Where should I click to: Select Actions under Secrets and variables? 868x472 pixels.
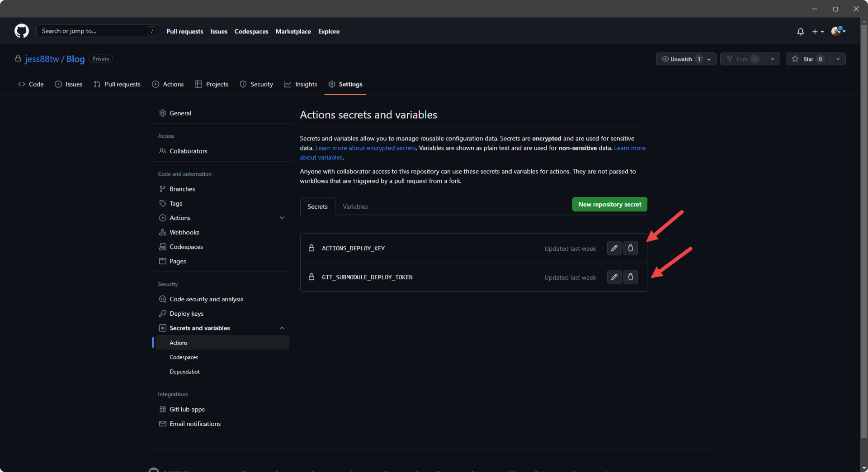point(222,343)
